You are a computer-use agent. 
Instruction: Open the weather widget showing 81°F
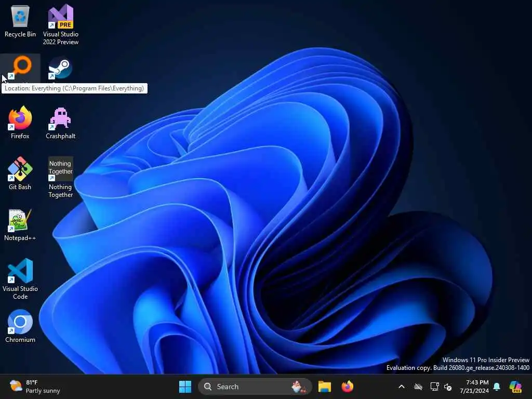pos(35,387)
